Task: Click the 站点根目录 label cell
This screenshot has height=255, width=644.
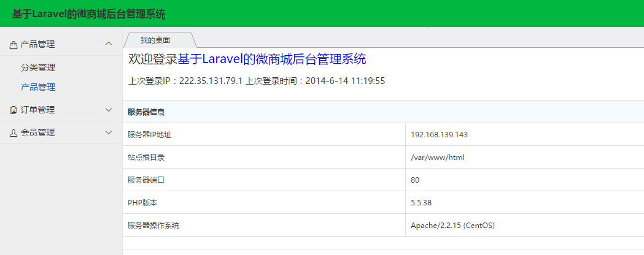Action: 264,157
